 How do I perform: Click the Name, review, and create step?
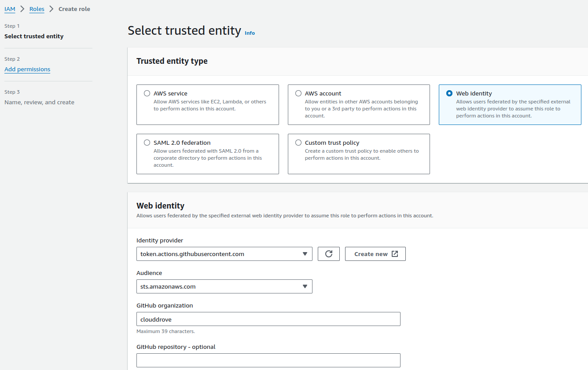[39, 102]
